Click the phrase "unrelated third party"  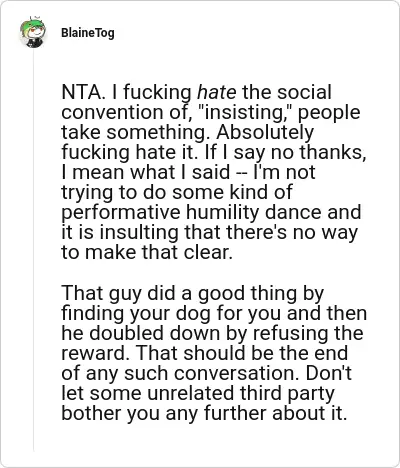240,393
